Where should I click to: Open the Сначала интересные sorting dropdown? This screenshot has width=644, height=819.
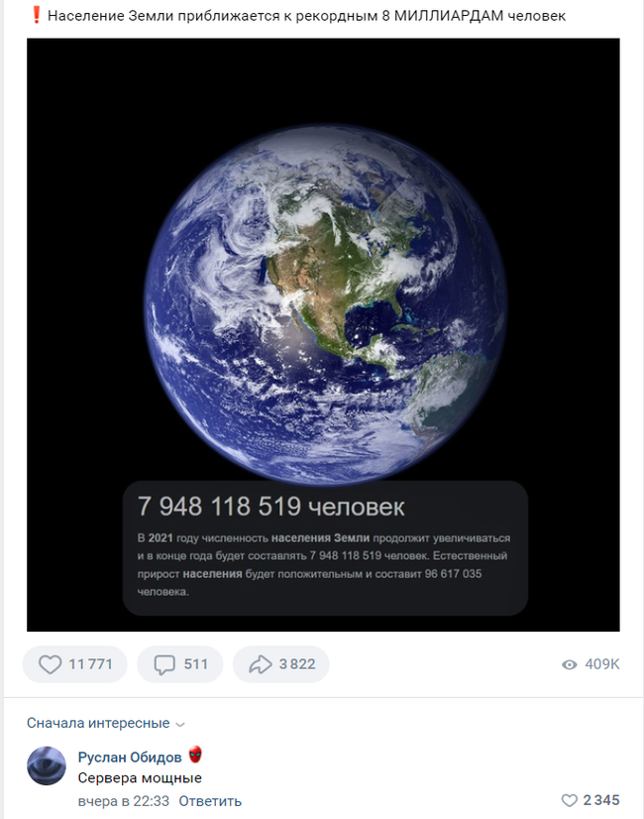pos(98,723)
